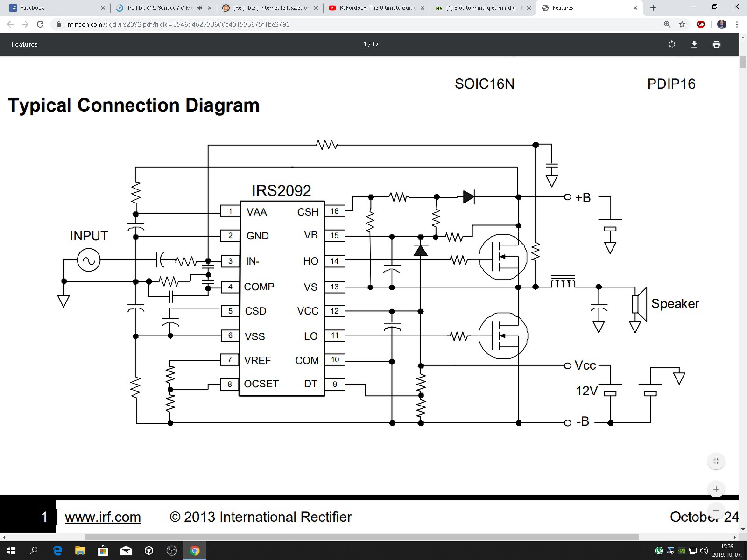Close the Features tab
Viewport: 747px width, 560px height.
[635, 8]
